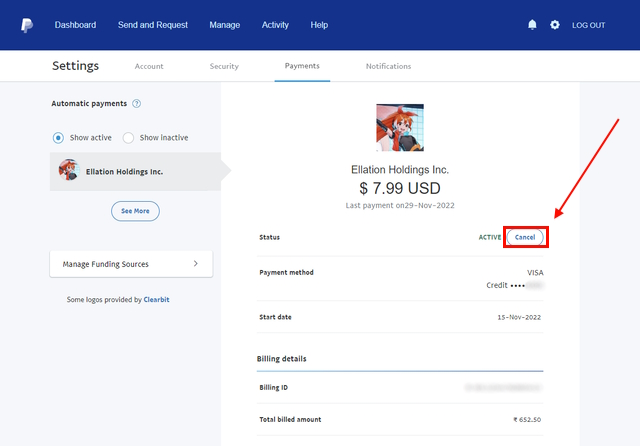This screenshot has width=640, height=446.
Task: Click the PayPal logo icon
Action: (27, 25)
